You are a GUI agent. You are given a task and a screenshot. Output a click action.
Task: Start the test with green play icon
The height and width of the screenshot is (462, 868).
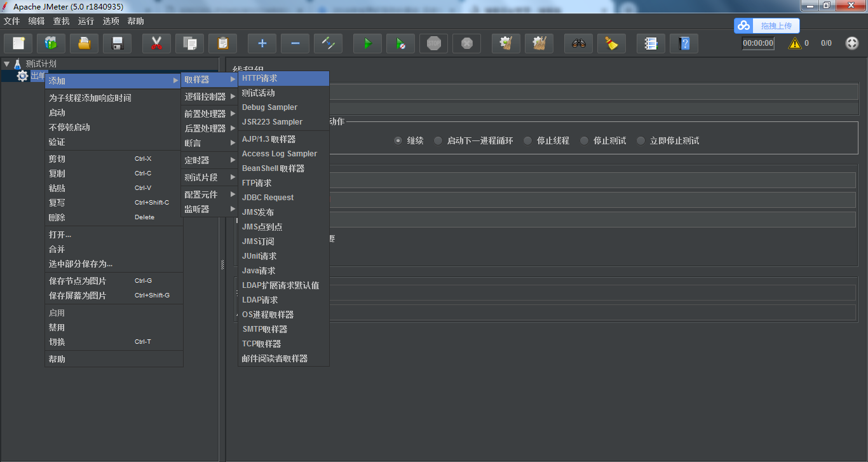point(367,43)
